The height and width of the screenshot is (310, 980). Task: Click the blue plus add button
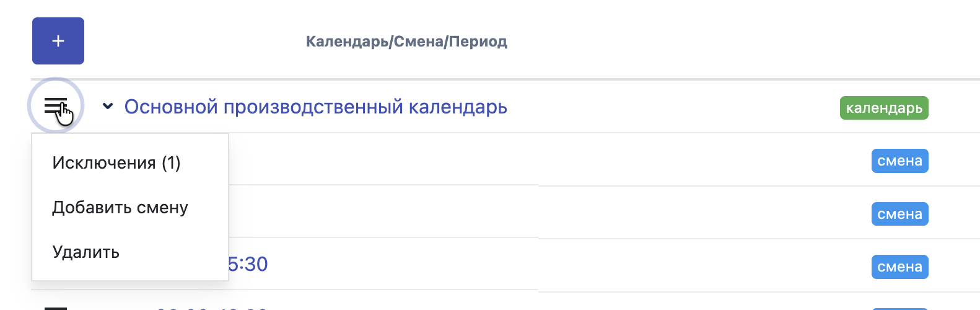(x=58, y=41)
